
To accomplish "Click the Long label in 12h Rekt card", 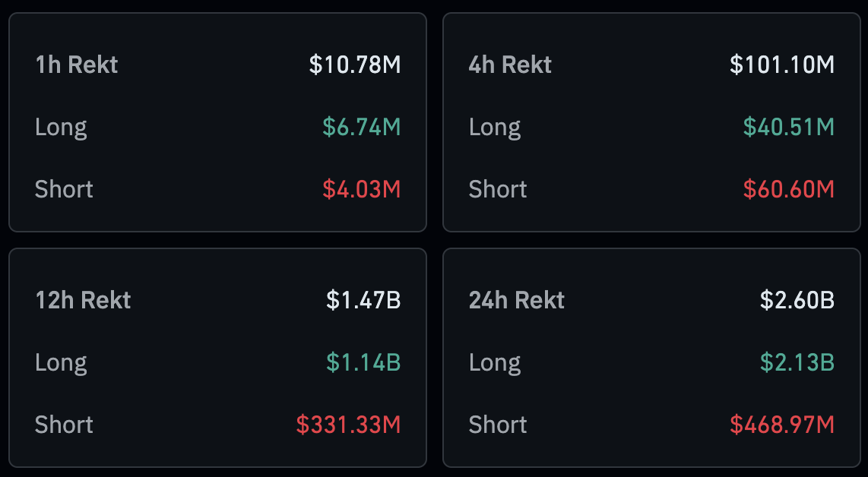I will [61, 362].
